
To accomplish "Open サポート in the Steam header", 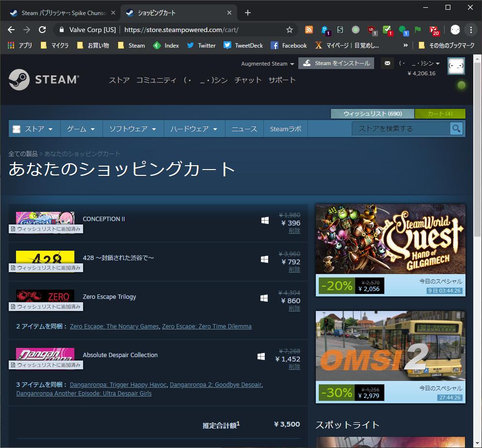I will (x=282, y=80).
